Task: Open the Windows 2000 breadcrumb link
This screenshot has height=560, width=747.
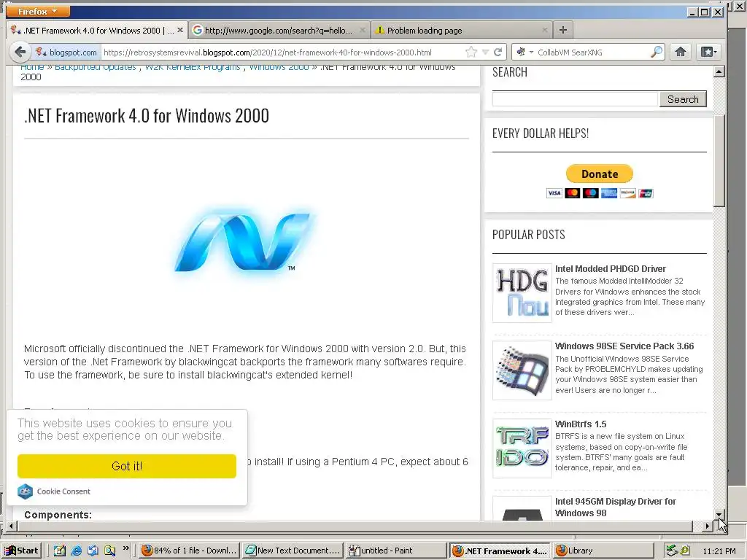Action: pos(279,67)
